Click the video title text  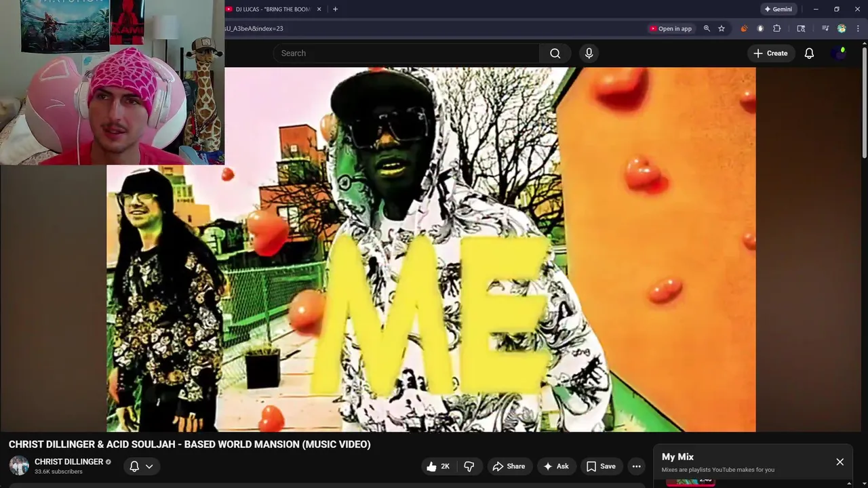tap(189, 445)
